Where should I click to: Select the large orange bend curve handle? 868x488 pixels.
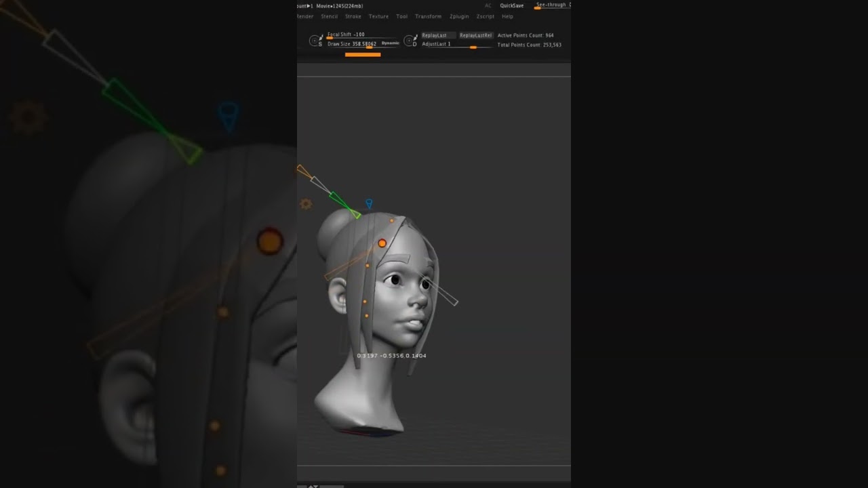pos(382,243)
